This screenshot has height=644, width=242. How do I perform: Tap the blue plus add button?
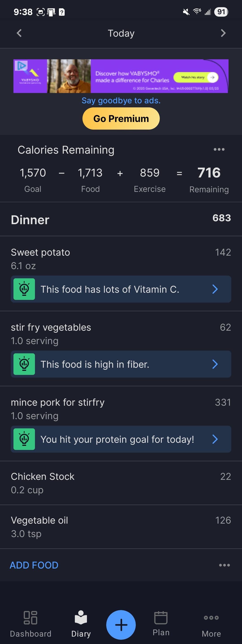[121, 624]
